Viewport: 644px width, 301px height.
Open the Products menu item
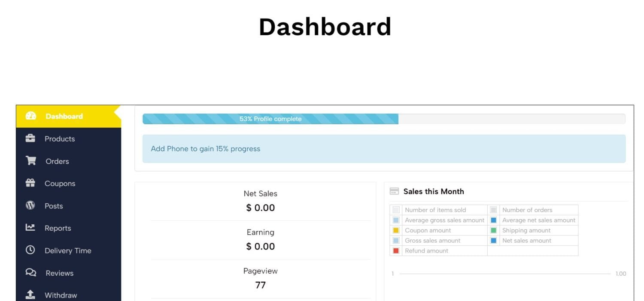60,139
